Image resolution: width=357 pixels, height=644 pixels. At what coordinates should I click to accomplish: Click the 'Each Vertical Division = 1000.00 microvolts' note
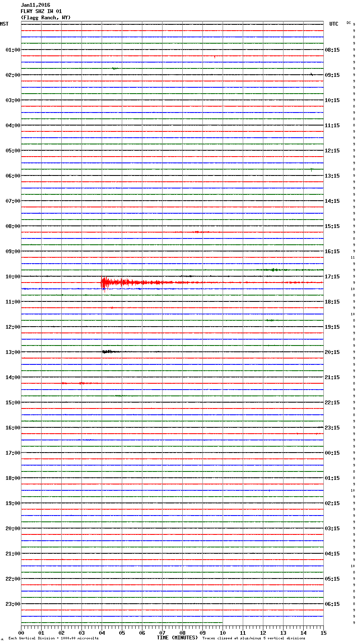[x=53, y=638]
